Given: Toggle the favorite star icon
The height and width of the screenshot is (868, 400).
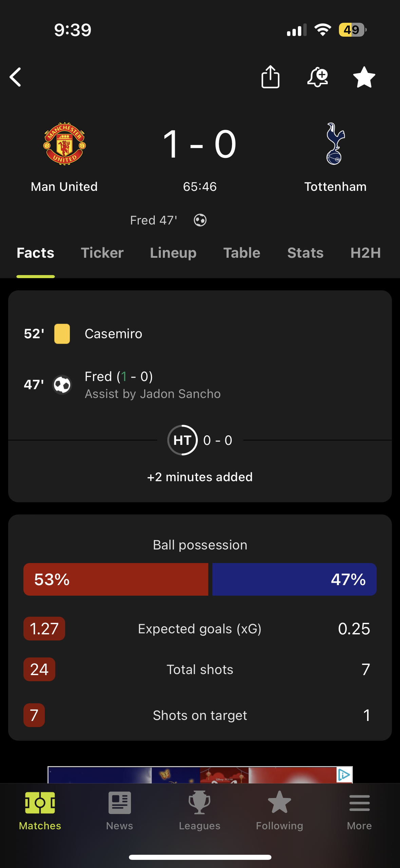Looking at the screenshot, I should click(x=364, y=77).
